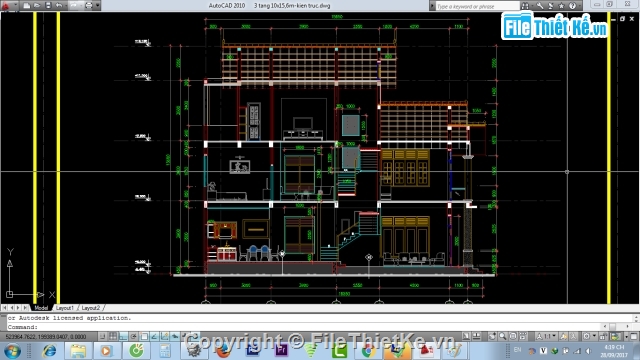Open the Communication Center satellite icon
640x360 pixels.
pos(551,6)
